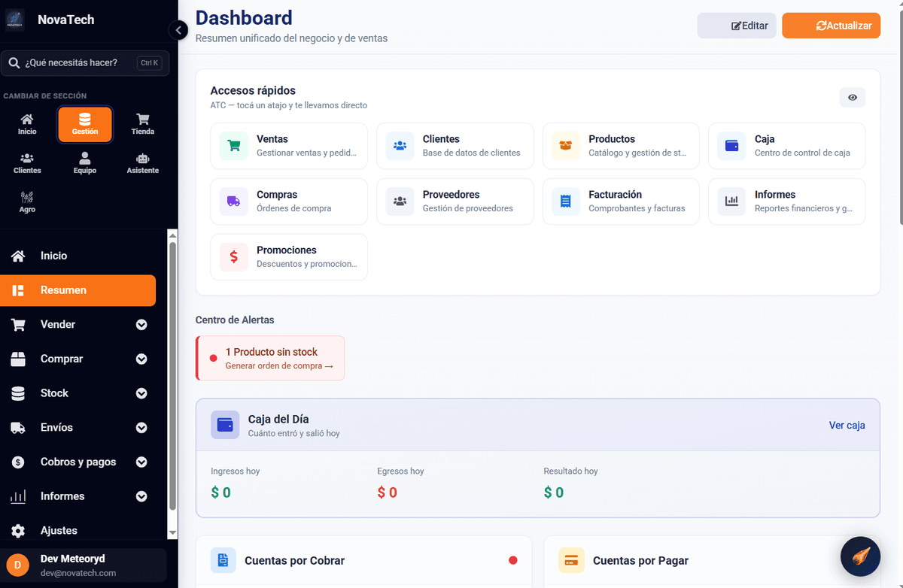The image size is (903, 588).
Task: Open the rocket floating assistant button
Action: click(861, 557)
